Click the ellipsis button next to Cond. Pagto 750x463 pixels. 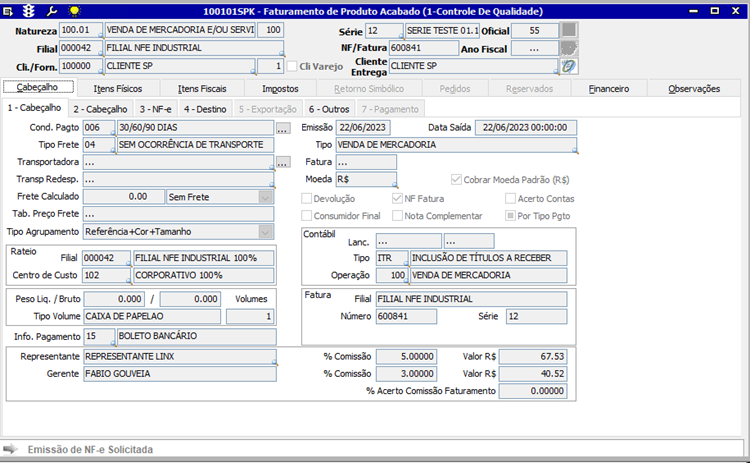click(283, 128)
